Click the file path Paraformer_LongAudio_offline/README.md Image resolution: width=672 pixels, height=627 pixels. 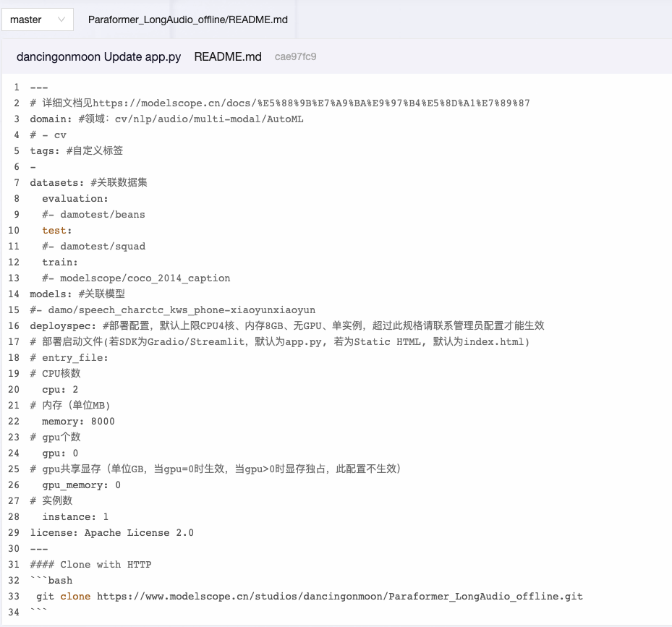[188, 20]
